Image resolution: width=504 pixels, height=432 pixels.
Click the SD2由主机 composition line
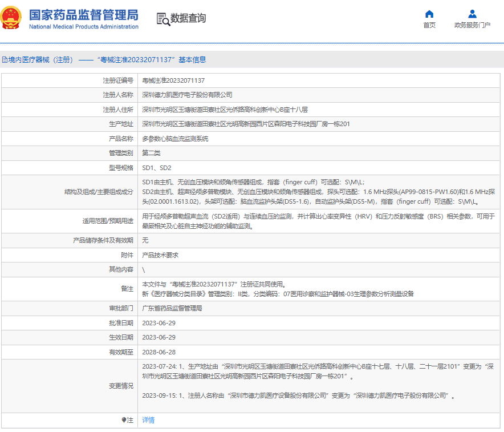(x=319, y=197)
